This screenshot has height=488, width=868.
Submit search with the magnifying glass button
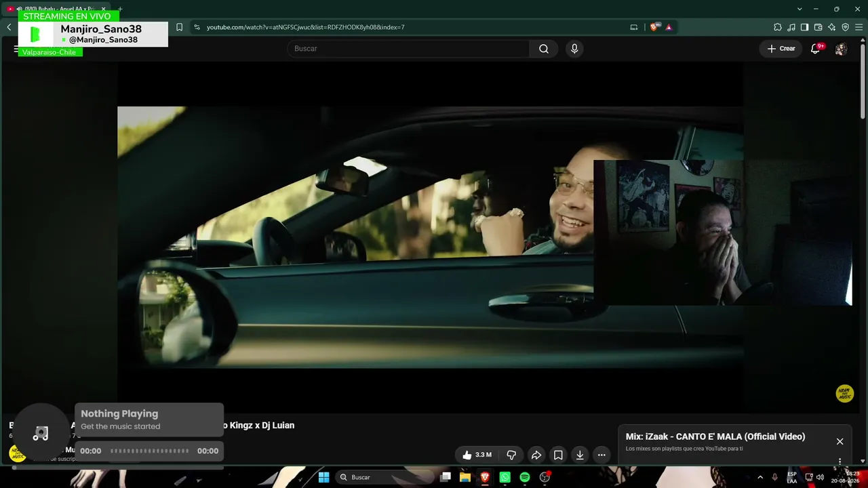[x=544, y=49]
